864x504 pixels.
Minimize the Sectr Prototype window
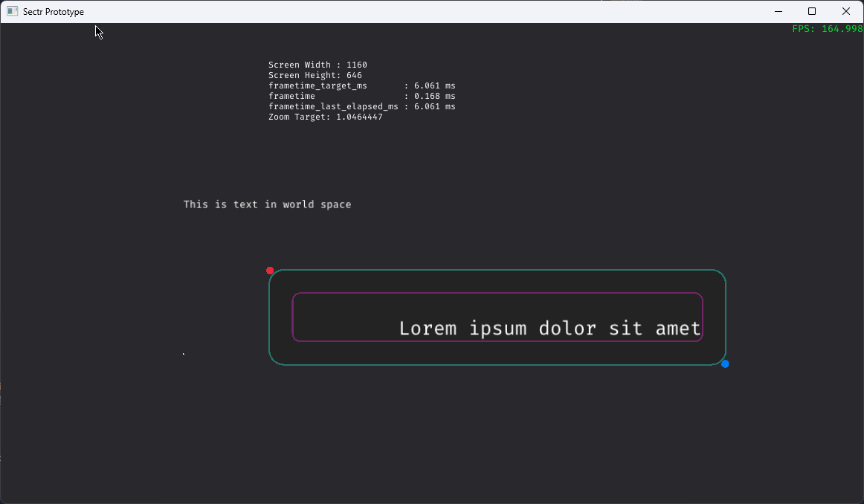[778, 11]
